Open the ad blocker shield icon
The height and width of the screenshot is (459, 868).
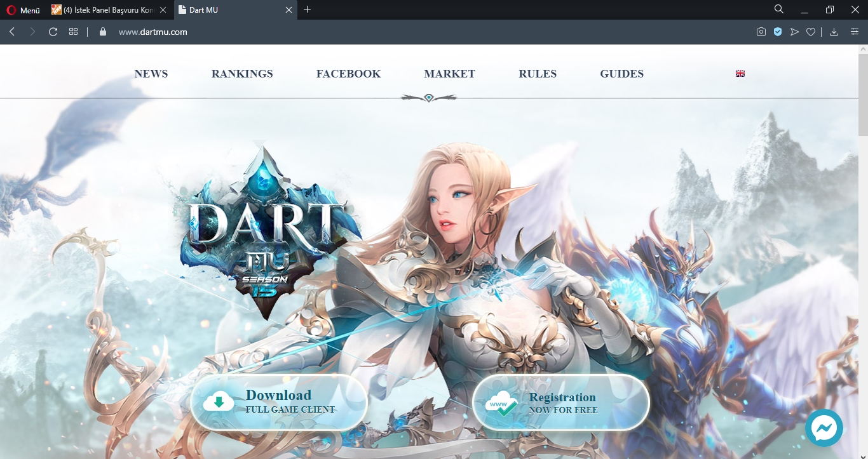click(778, 32)
